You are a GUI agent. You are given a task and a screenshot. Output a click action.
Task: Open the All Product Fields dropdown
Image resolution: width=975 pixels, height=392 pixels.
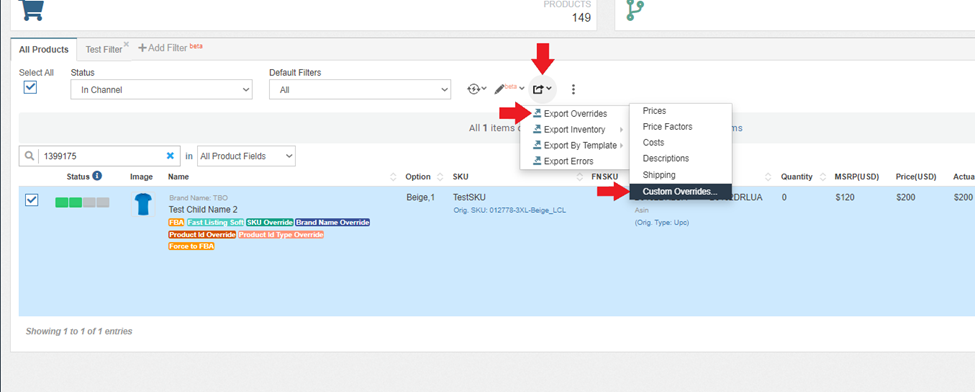click(x=246, y=156)
